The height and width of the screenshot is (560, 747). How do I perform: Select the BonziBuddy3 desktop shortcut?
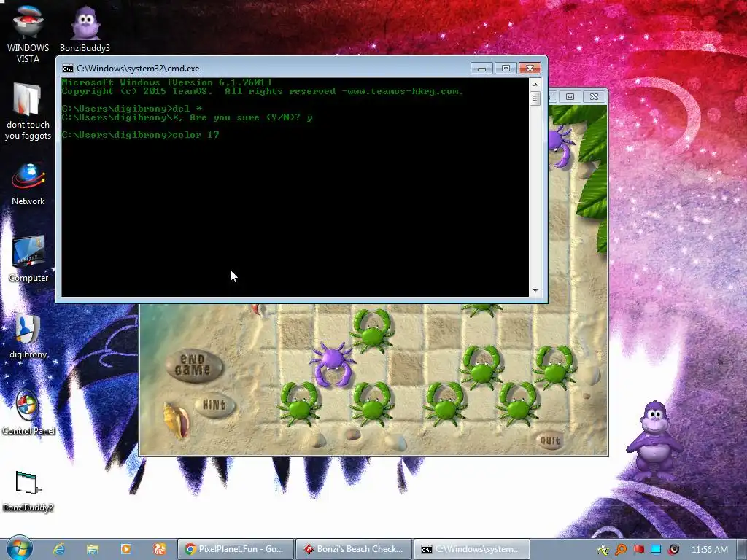[x=85, y=28]
